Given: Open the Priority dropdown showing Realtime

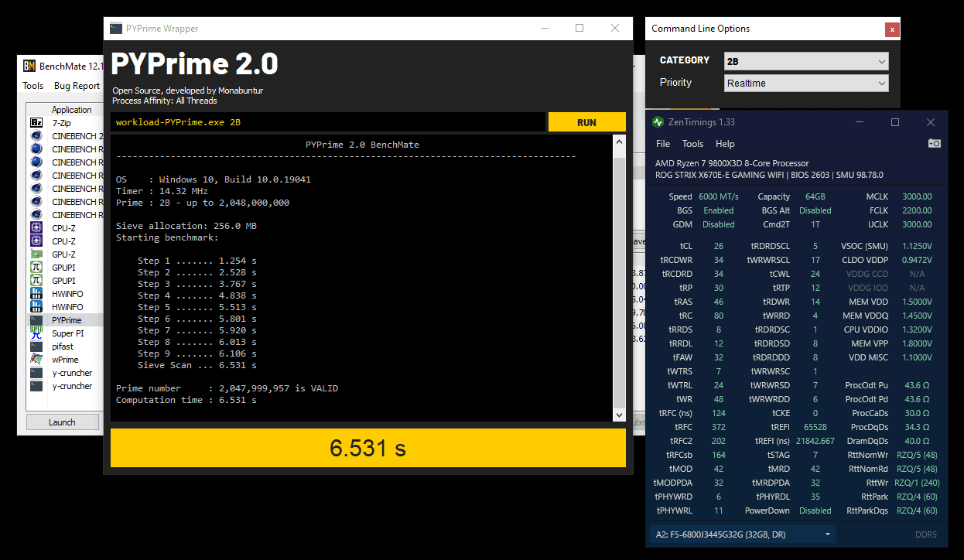Looking at the screenshot, I should [x=806, y=83].
